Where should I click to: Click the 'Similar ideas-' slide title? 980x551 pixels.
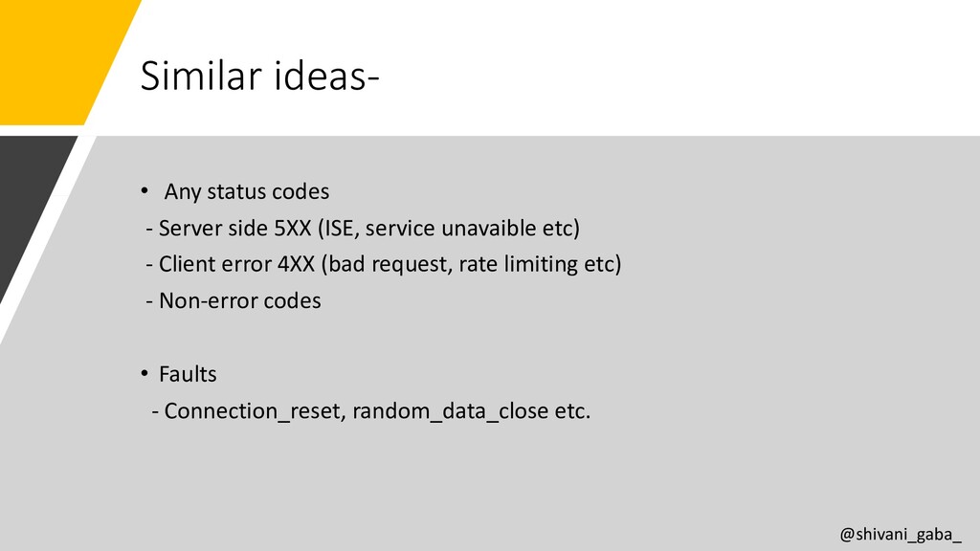(x=259, y=76)
